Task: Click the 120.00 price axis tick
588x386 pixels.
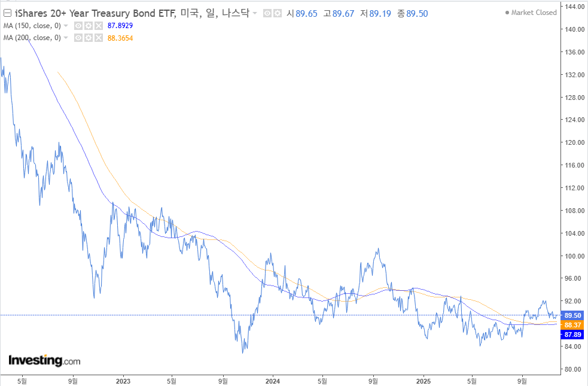Action: (x=574, y=142)
